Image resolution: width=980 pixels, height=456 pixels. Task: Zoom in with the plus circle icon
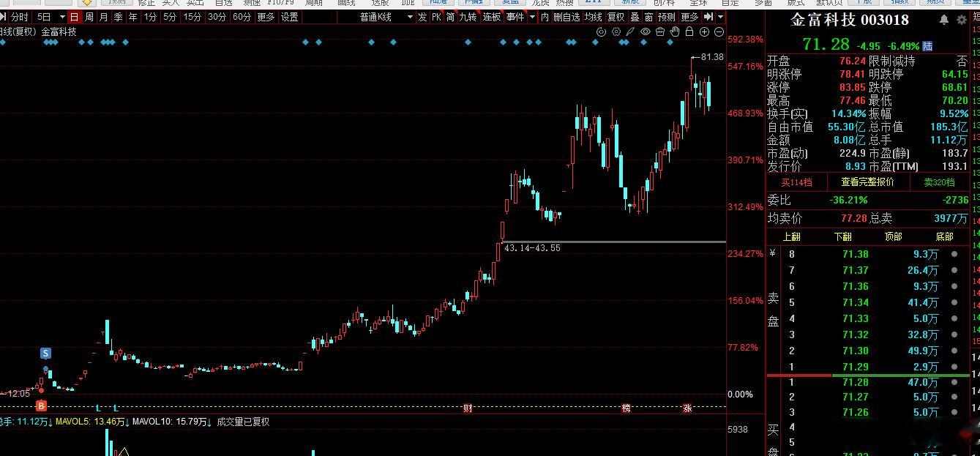[704, 31]
